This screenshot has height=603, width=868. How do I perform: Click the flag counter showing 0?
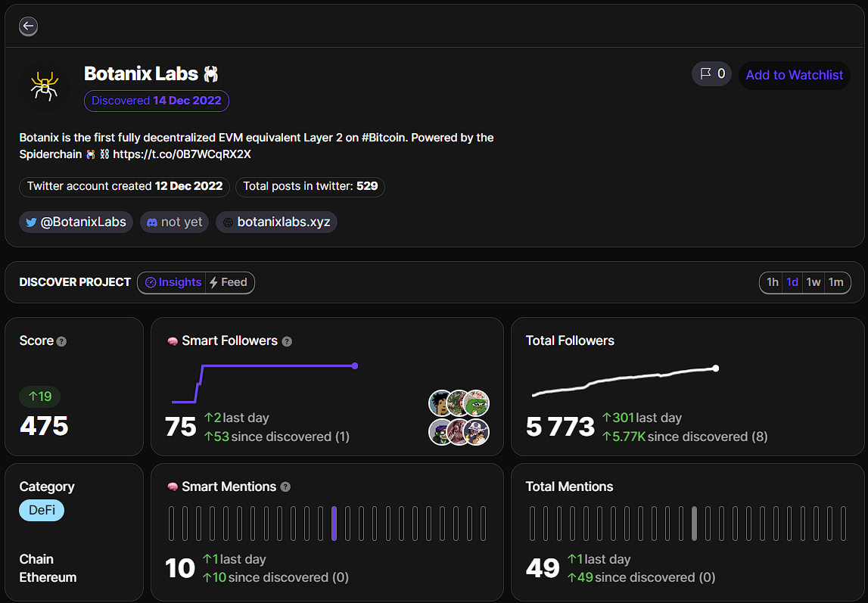pyautogui.click(x=712, y=74)
